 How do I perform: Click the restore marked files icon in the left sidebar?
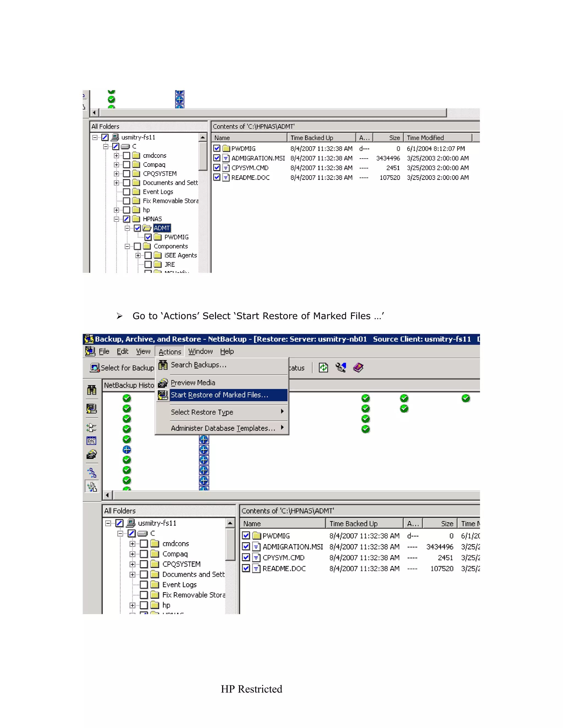[x=92, y=408]
